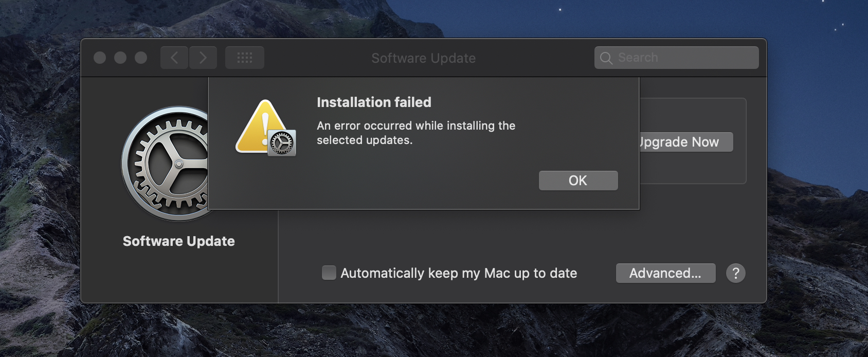The width and height of the screenshot is (868, 357).
Task: Click the Software Update window title
Action: [x=423, y=58]
